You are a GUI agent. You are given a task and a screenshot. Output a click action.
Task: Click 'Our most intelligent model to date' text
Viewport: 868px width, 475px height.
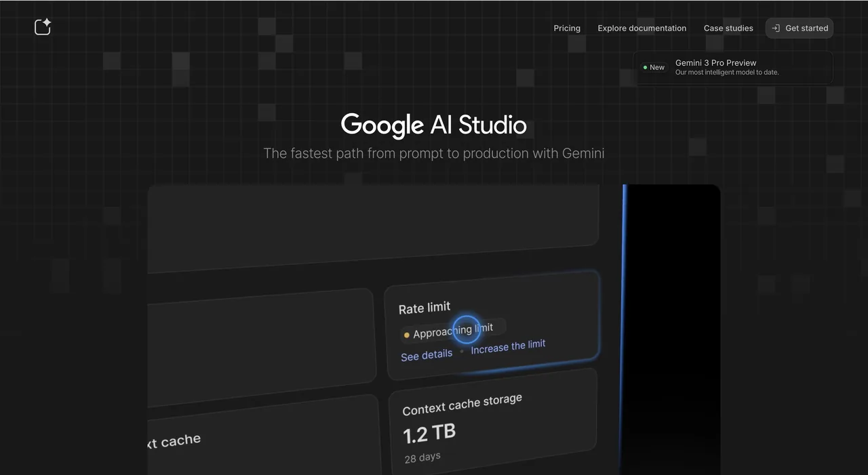tap(727, 73)
